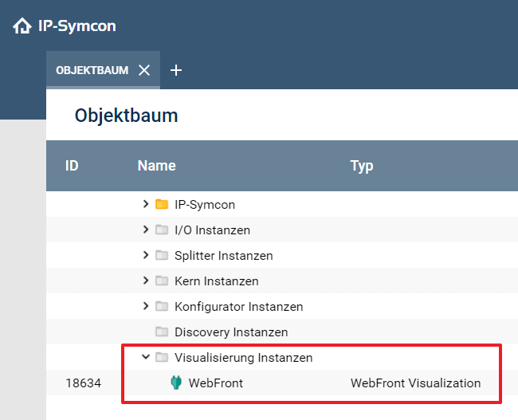Collapse the Visualisierung Instanzen node
Image resolution: width=518 pixels, height=420 pixels.
[x=145, y=357]
